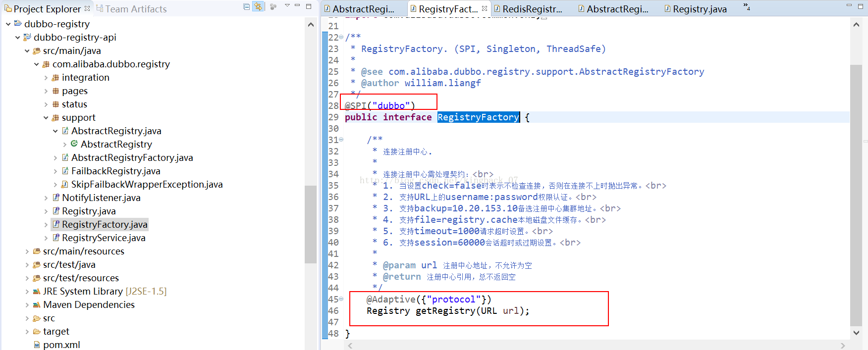Viewport: 868px width, 350px height.
Task: Collapse the src/main/java source folder
Action: pyautogui.click(x=27, y=50)
